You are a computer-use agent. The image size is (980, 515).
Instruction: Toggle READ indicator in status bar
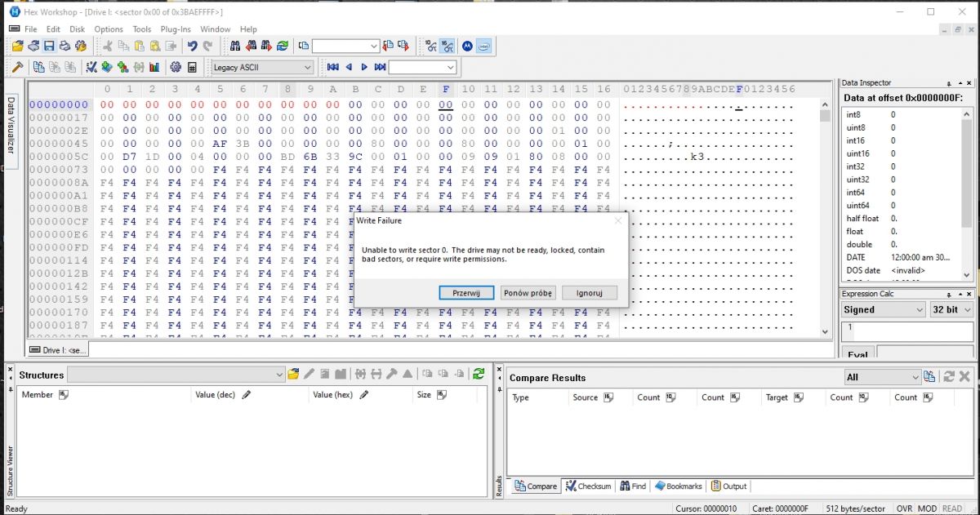pos(952,508)
